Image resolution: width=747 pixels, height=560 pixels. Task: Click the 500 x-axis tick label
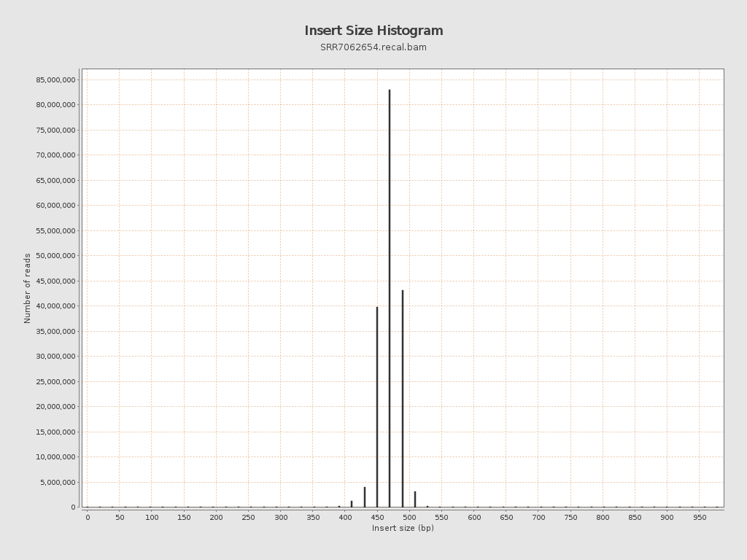tap(409, 517)
